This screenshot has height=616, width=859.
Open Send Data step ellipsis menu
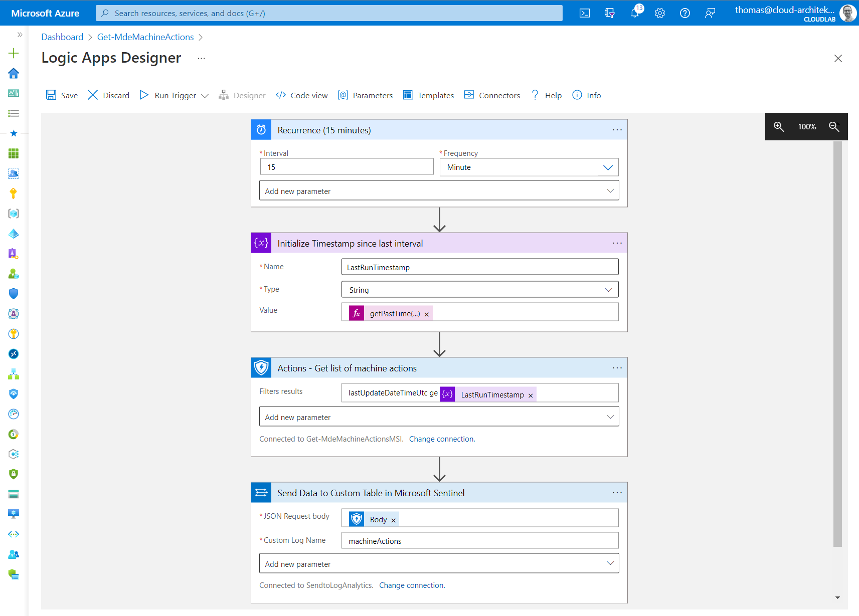[617, 493]
